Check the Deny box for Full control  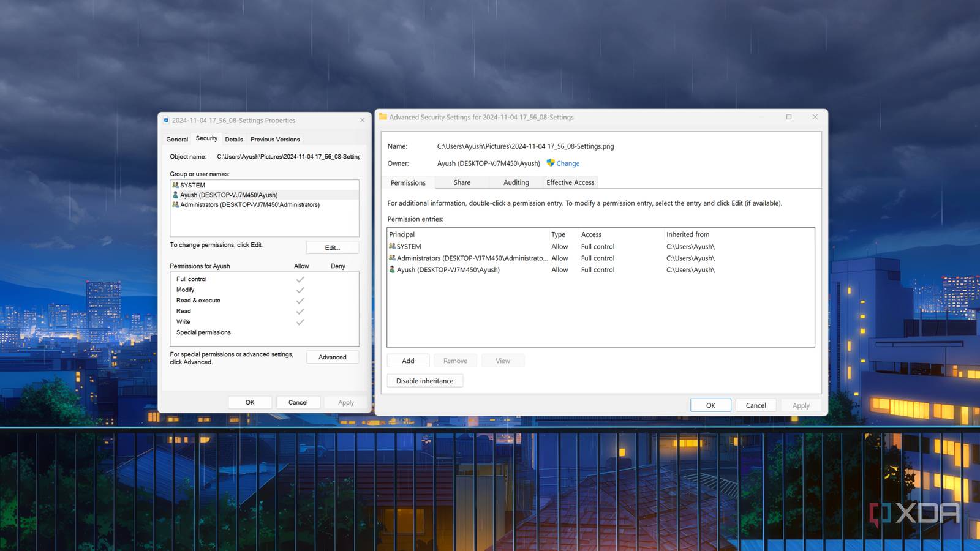(337, 279)
